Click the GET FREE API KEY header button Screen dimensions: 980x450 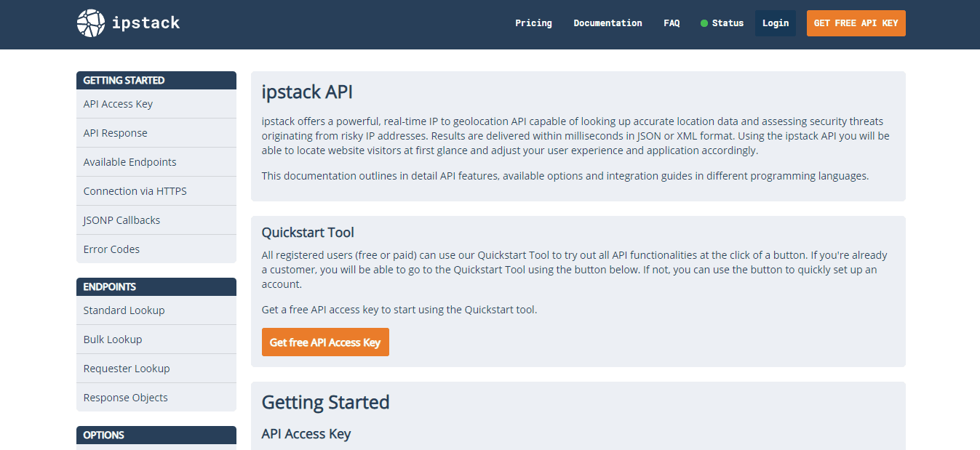856,23
